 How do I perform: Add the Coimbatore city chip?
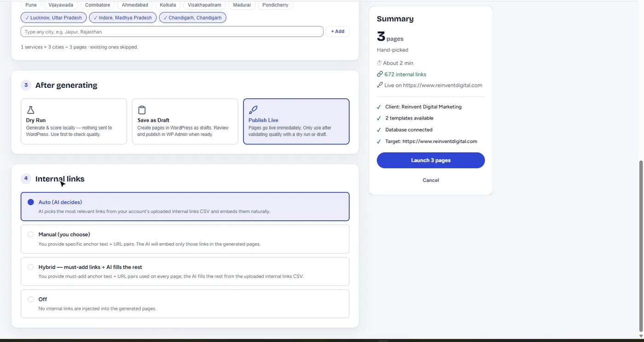98,5
